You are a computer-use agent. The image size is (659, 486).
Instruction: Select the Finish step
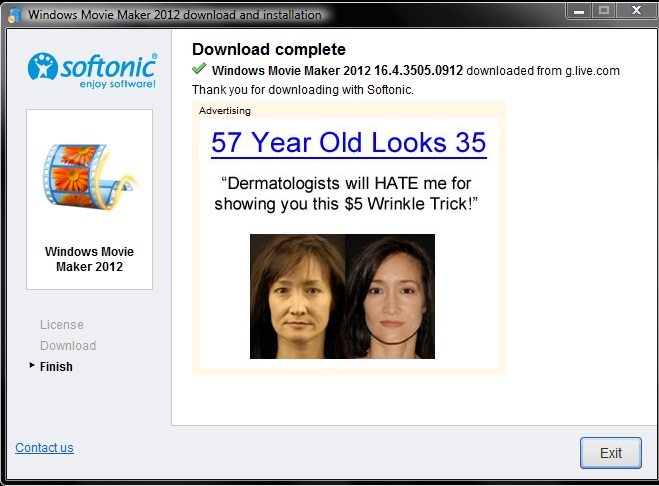click(x=56, y=367)
